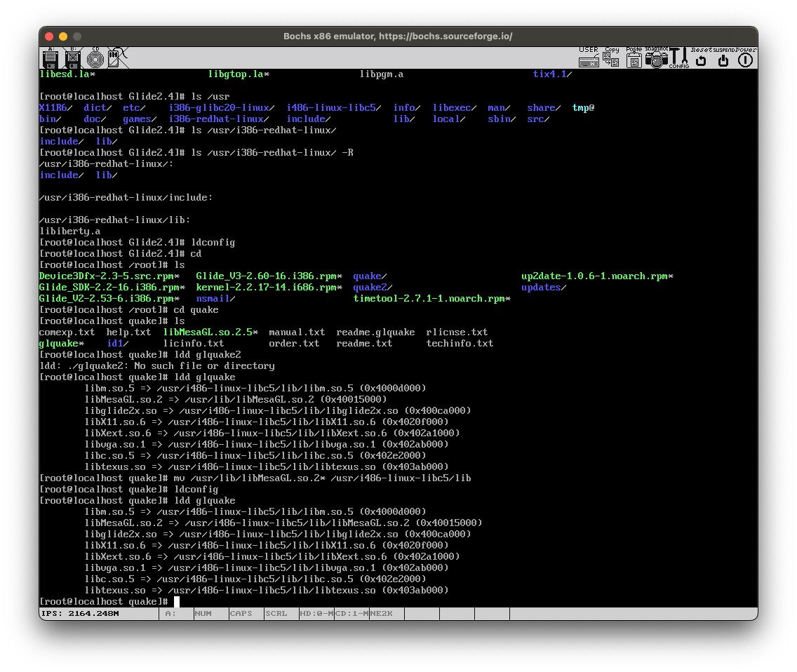Screen dimensions: 797x672
Task: Click the Power button icon
Action: coord(746,58)
